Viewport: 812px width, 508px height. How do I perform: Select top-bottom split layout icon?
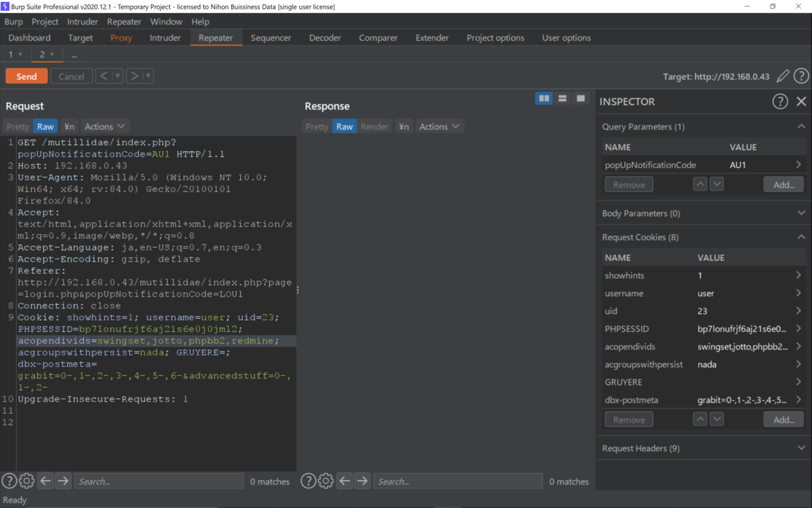[x=562, y=99]
